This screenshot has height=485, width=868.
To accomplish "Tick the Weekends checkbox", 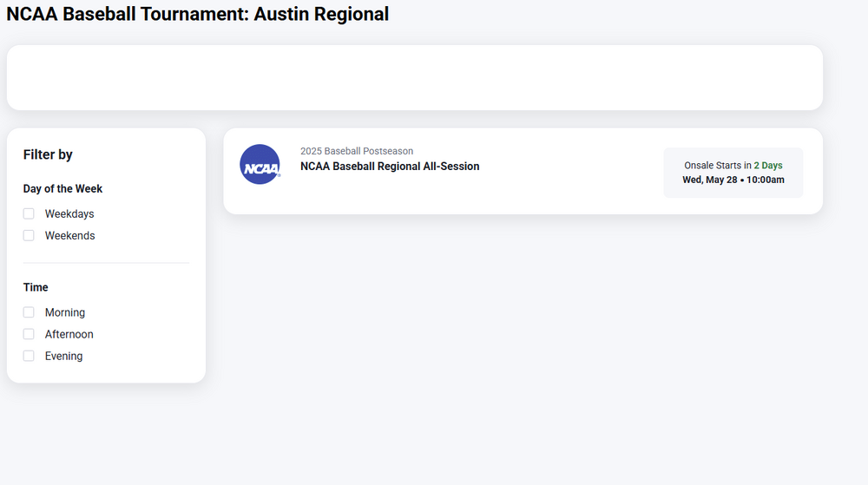I will tap(29, 235).
